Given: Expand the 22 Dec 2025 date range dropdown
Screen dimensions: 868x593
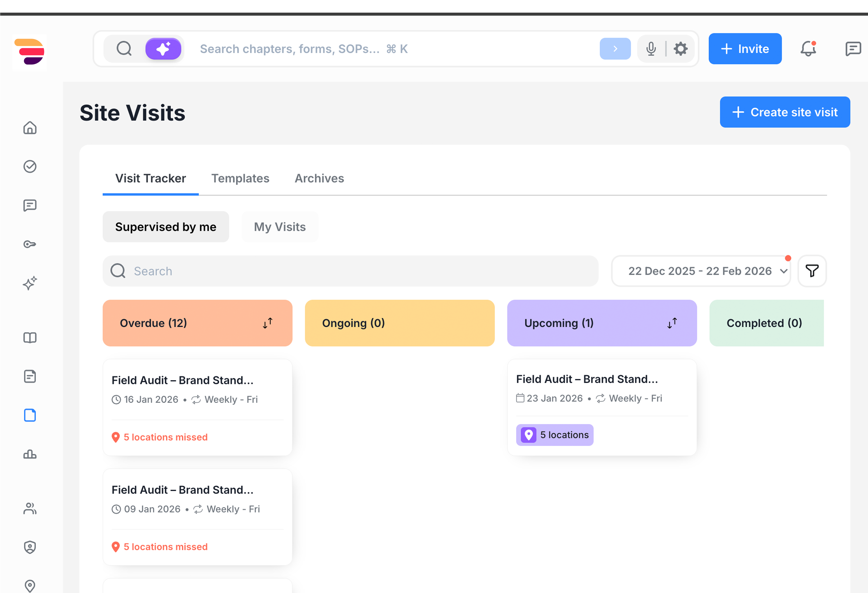Looking at the screenshot, I should 701,271.
